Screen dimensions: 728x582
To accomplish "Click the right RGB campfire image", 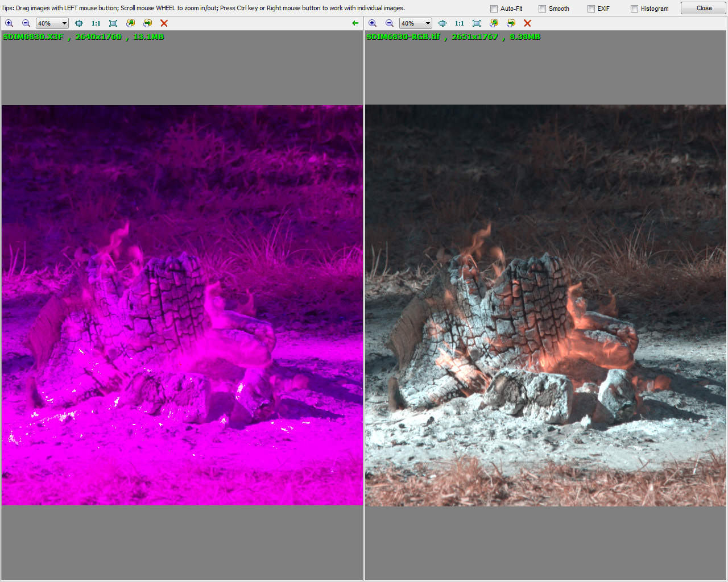I will point(545,305).
